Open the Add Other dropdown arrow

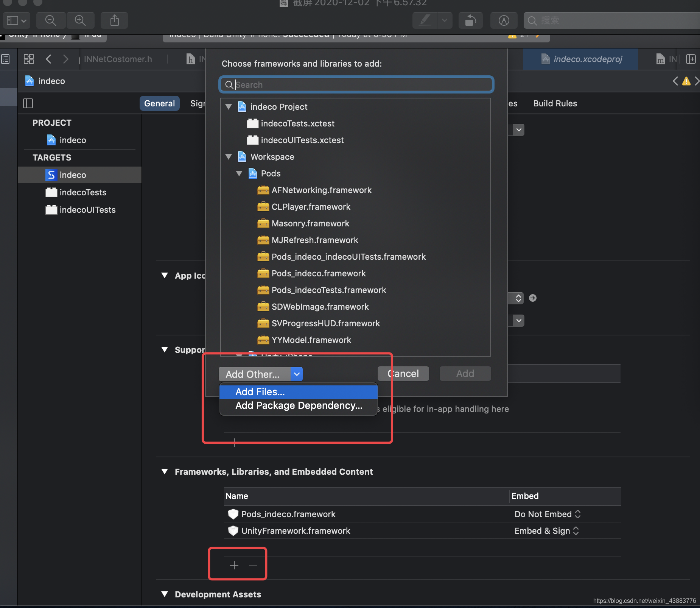coord(297,374)
